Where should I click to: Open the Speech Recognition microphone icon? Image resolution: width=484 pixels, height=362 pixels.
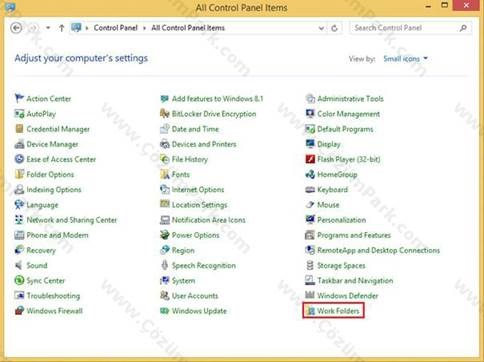(x=165, y=265)
